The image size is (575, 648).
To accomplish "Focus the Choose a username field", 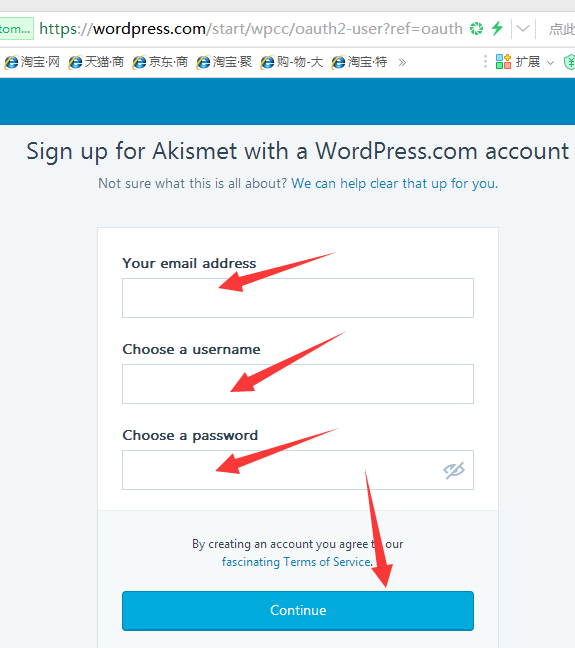I will click(x=298, y=384).
